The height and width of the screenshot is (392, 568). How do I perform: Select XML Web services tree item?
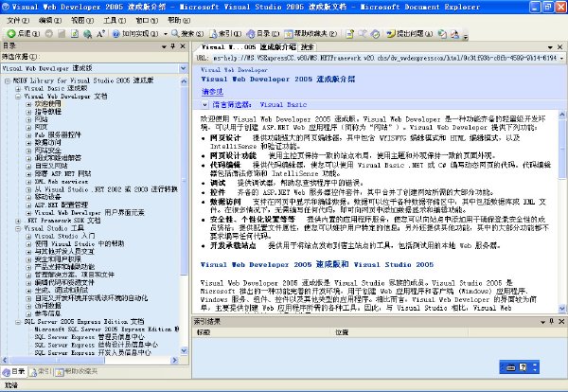tap(62, 182)
